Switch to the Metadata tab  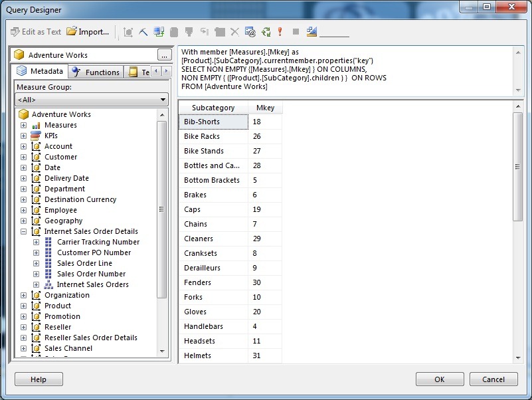pos(40,71)
